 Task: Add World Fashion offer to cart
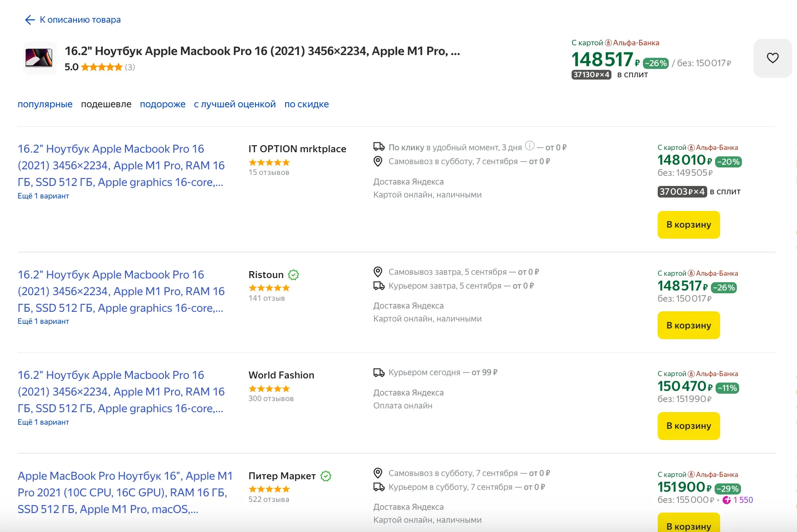coord(688,426)
